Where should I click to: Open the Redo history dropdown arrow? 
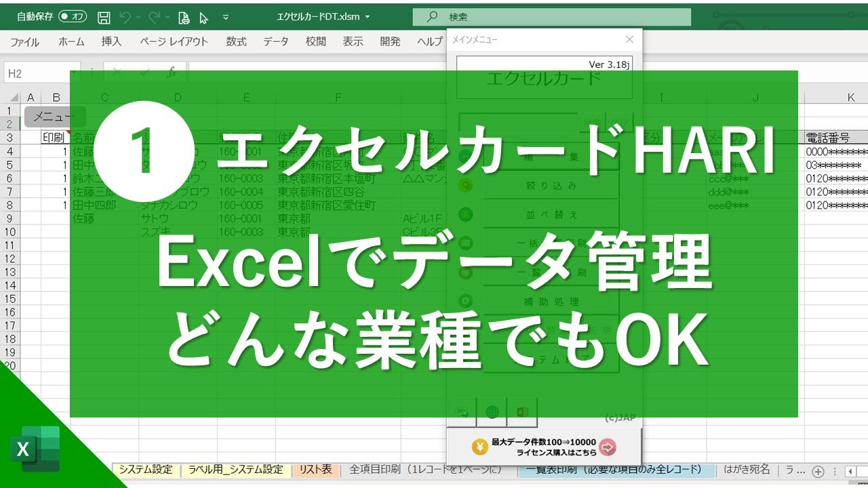tap(167, 18)
